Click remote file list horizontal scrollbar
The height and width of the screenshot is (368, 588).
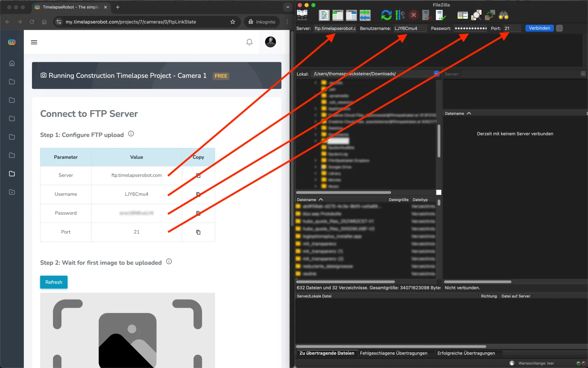coord(478,282)
